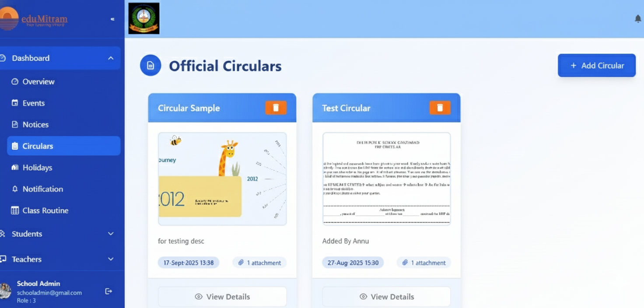
Task: Click the Add Circular button
Action: [x=596, y=66]
